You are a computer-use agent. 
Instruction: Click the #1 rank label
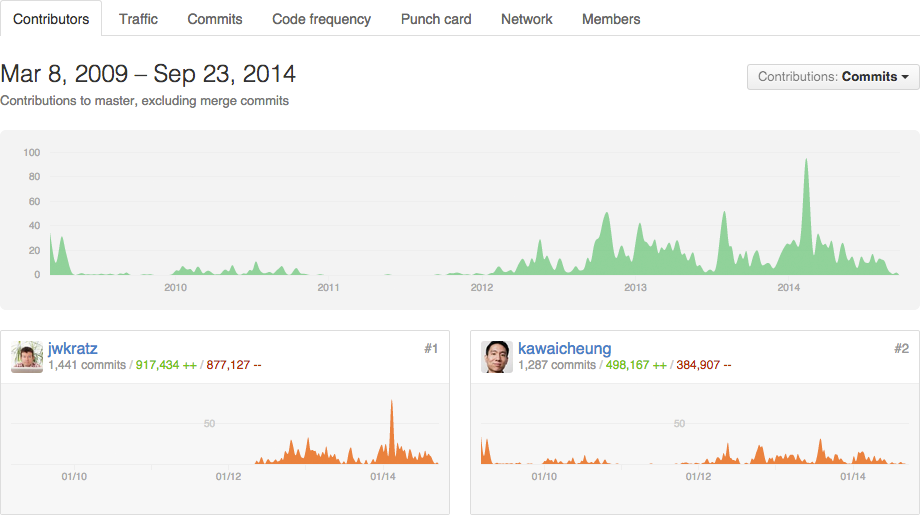431,348
